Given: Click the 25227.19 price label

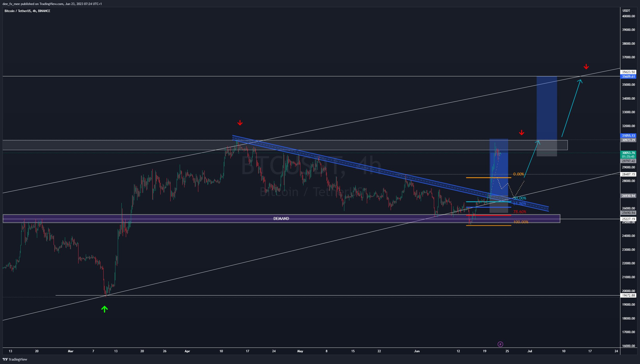Looking at the screenshot, I should tap(628, 219).
